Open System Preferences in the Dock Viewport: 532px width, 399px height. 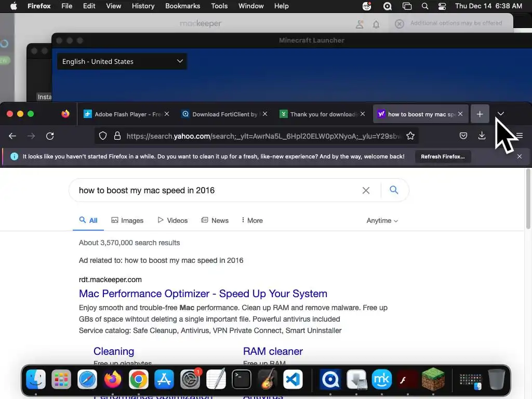(x=190, y=379)
